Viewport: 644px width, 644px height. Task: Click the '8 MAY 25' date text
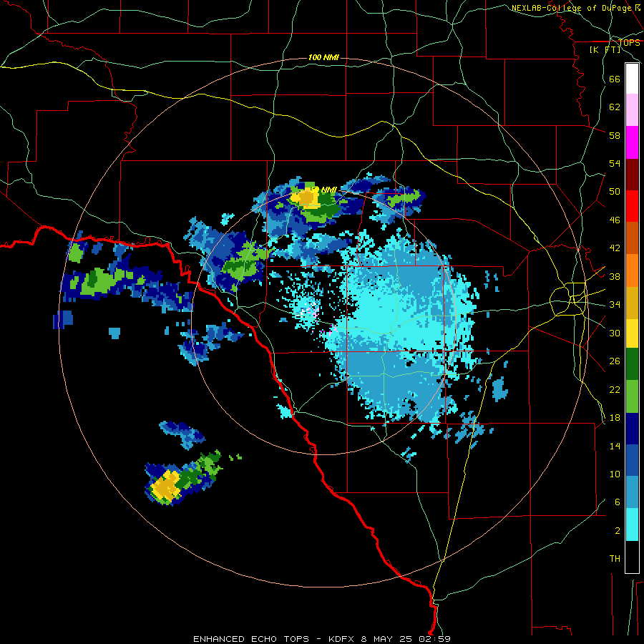[x=388, y=639]
